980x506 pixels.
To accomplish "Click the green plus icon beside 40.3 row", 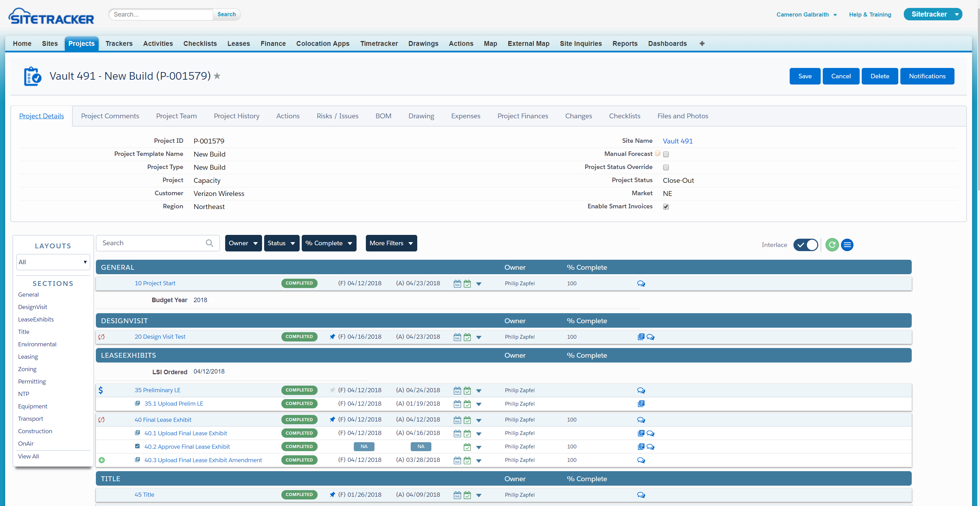I will (x=102, y=460).
